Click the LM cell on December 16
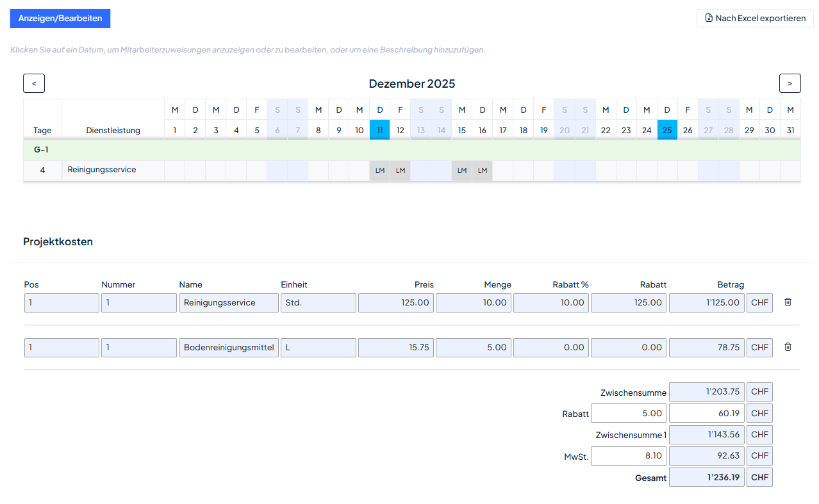 (483, 170)
